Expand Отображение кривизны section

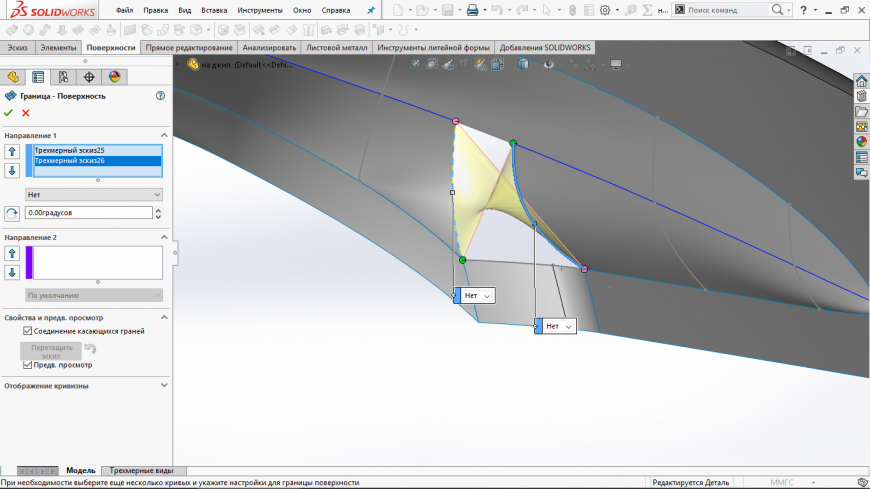[x=164, y=385]
